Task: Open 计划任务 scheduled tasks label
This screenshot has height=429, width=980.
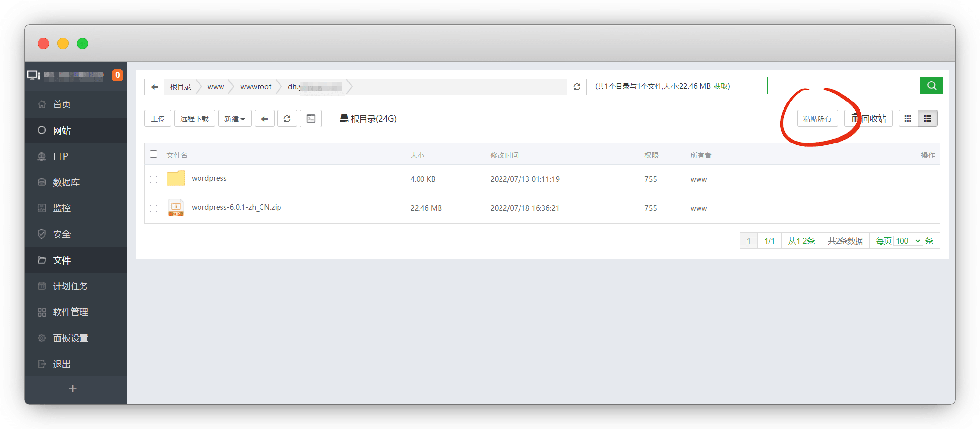Action: point(70,286)
